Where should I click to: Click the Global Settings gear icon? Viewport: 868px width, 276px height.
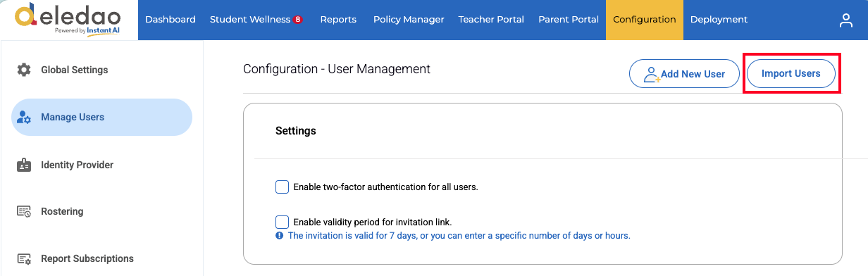pos(24,70)
